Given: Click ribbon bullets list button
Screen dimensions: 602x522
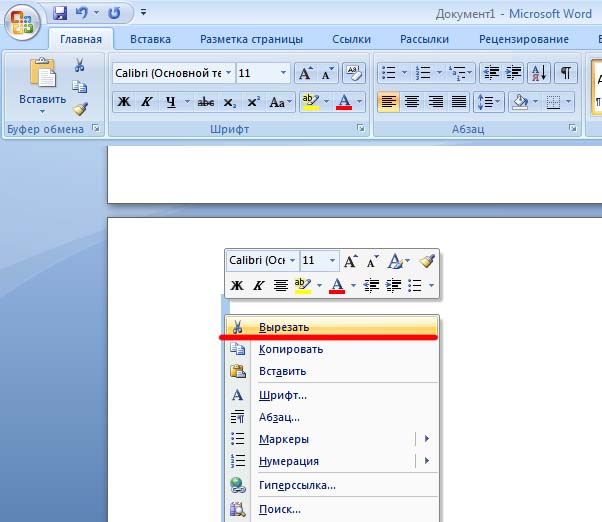Looking at the screenshot, I should [389, 73].
